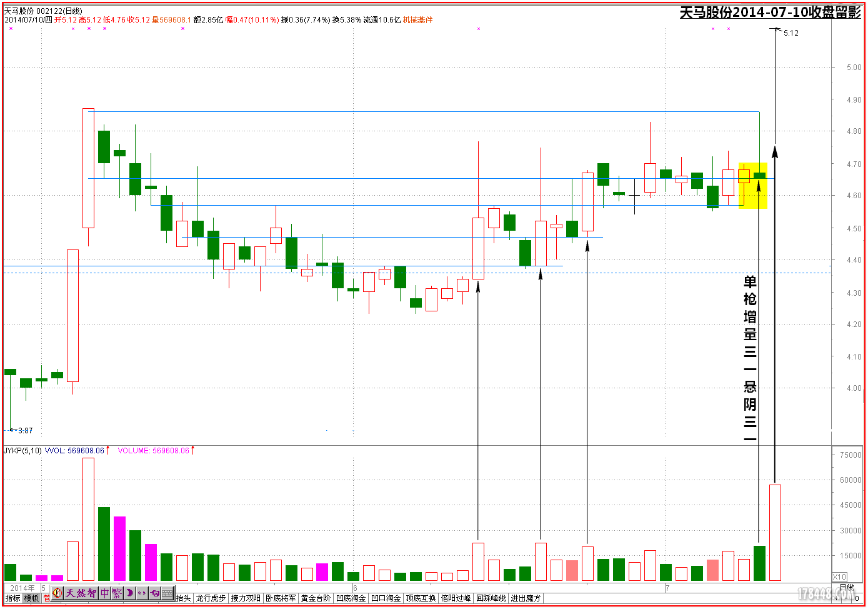Click the 机械基件 sector label
Viewport: 868px width, 609px height.
[x=417, y=20]
